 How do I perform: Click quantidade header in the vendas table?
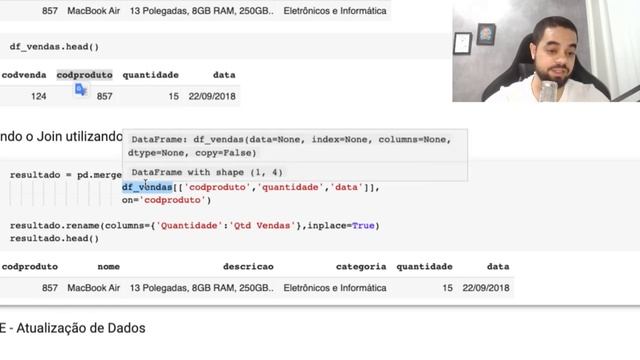(151, 75)
